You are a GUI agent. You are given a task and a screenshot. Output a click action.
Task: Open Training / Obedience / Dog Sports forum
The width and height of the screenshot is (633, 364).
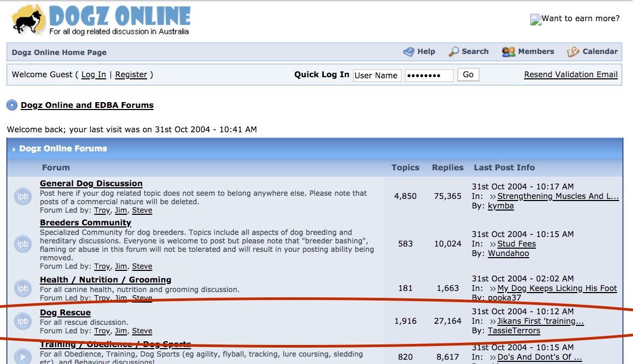[115, 344]
